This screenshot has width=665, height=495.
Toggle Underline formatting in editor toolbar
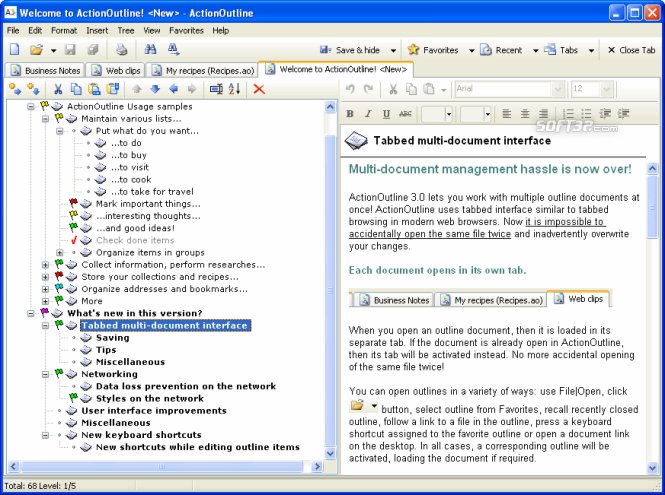click(386, 114)
